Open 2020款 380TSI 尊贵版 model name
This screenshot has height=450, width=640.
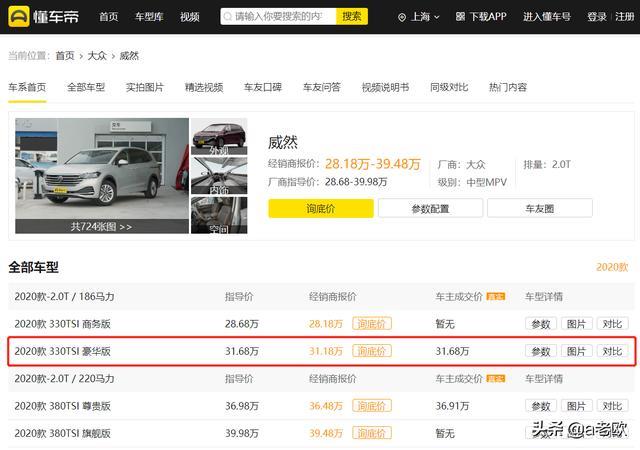(62, 406)
